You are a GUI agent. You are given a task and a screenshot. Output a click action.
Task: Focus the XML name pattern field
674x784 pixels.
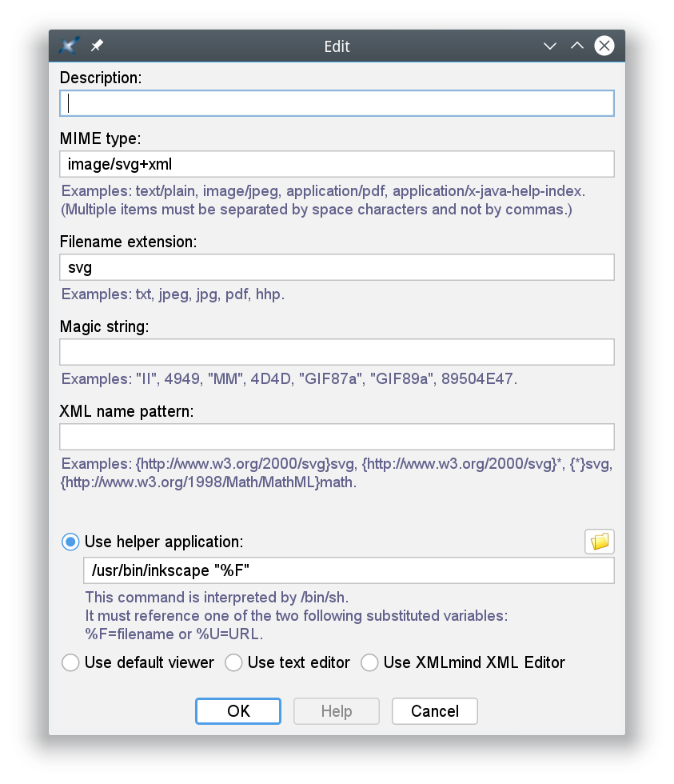click(337, 437)
